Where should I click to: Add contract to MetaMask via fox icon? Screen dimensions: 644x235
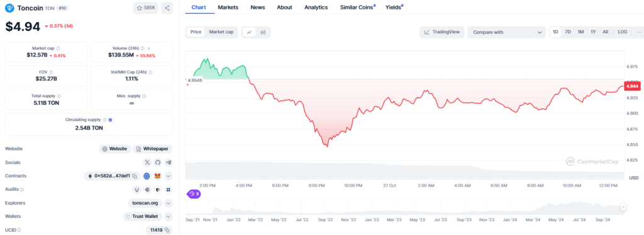pos(158,176)
